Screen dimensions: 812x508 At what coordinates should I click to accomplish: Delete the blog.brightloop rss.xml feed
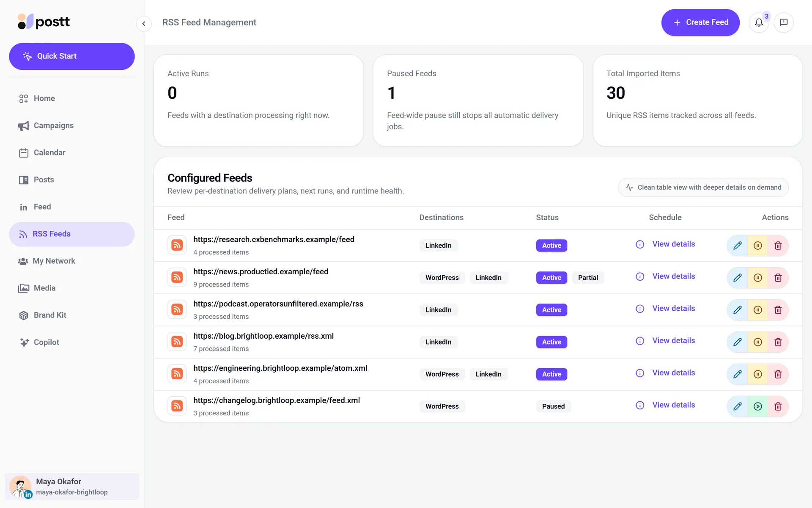pyautogui.click(x=778, y=342)
